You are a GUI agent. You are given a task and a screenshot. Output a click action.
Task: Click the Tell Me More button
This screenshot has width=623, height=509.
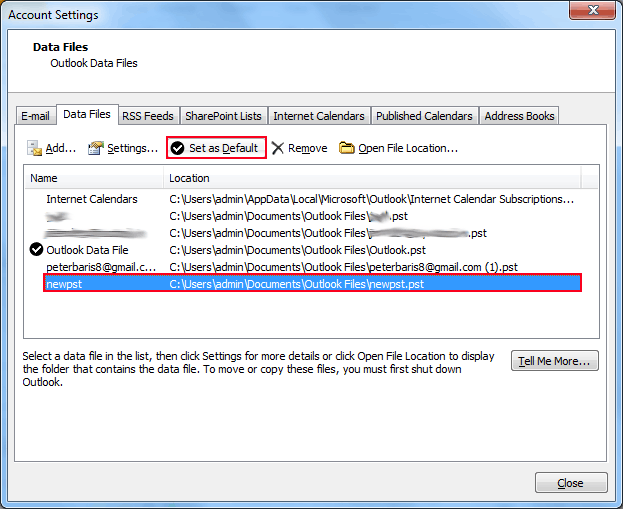[x=555, y=361]
